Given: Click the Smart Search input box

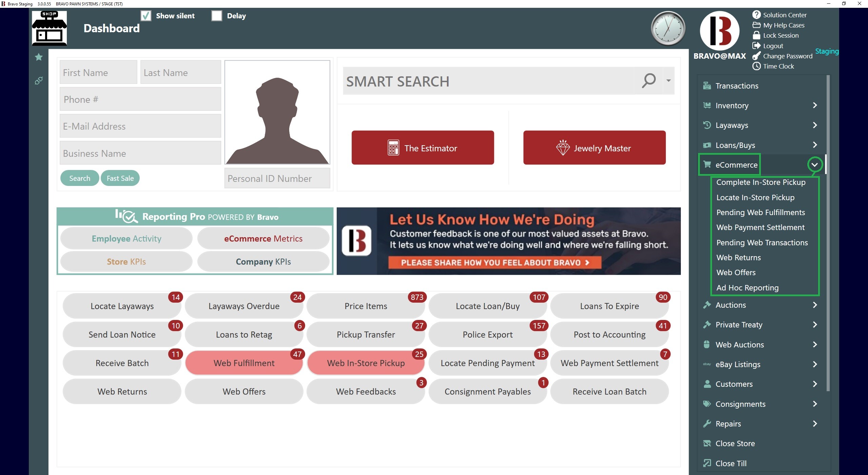Looking at the screenshot, I should [x=489, y=81].
